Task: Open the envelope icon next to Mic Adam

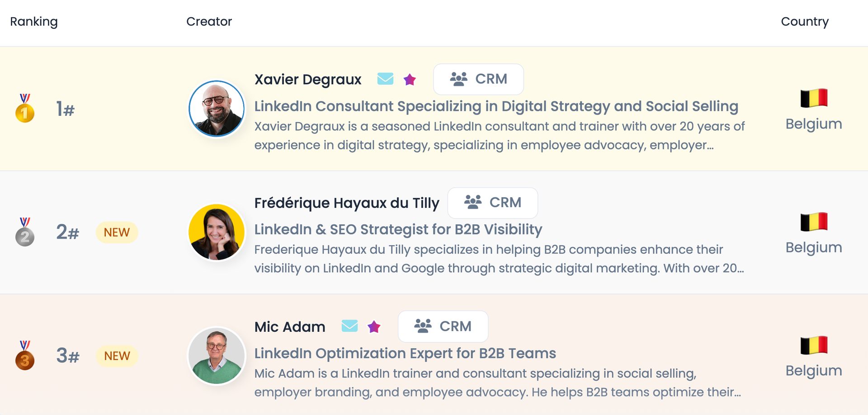Action: (x=349, y=326)
